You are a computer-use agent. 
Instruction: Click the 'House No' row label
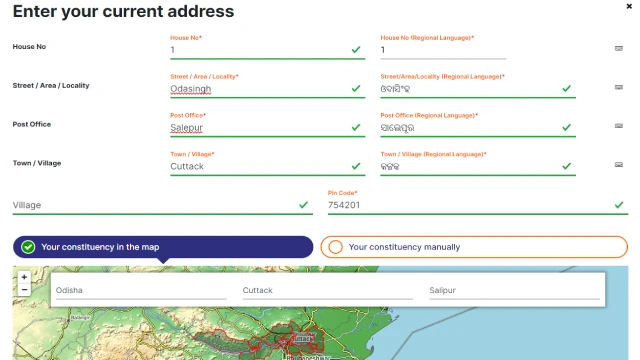pyautogui.click(x=29, y=47)
